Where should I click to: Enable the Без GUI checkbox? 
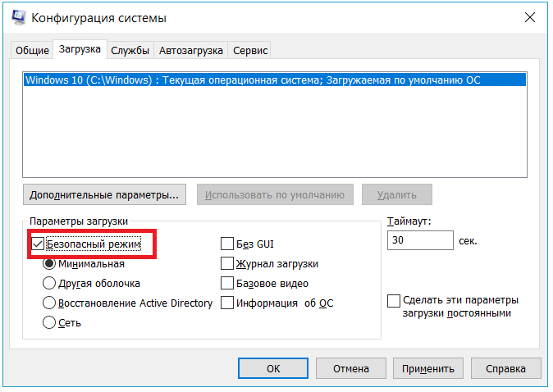click(227, 244)
